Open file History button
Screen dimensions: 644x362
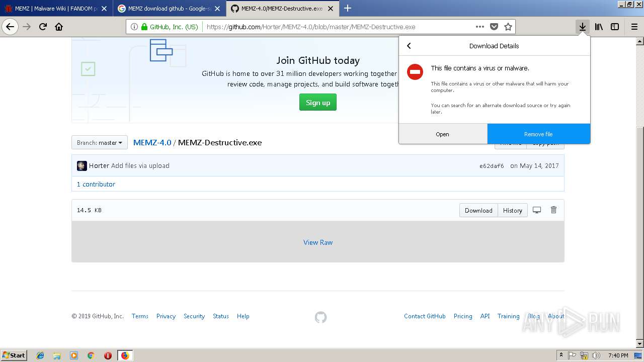[x=513, y=210]
